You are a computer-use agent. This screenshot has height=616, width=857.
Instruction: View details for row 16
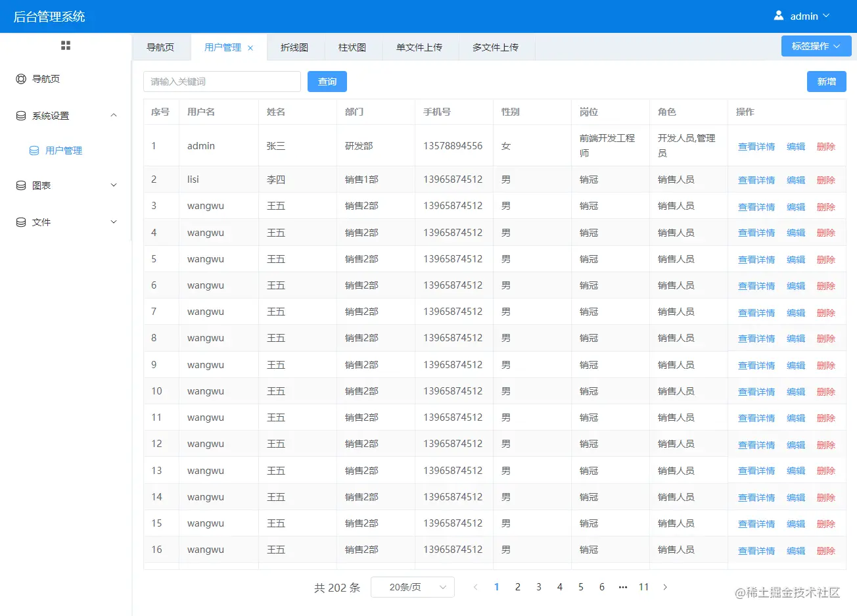tap(756, 551)
